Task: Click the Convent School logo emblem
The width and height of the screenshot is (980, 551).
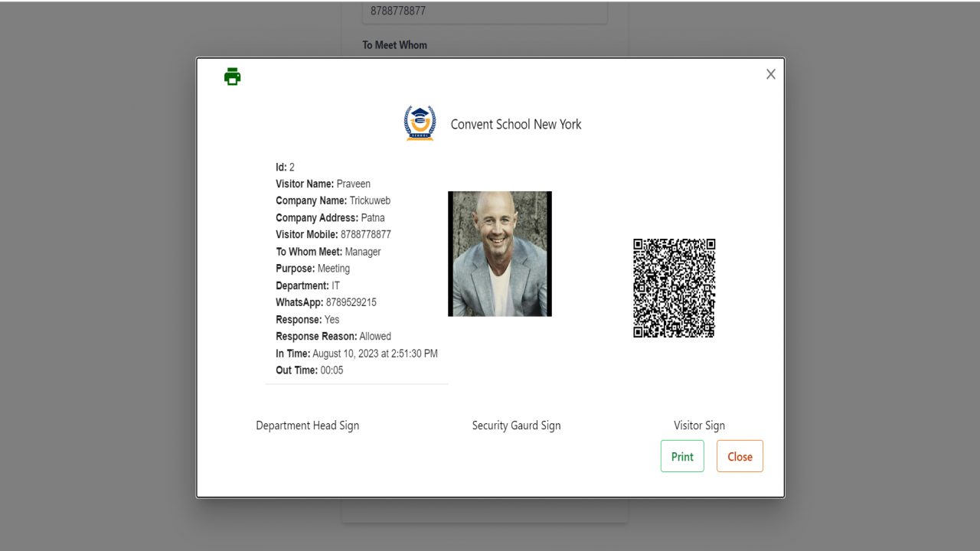Action: tap(420, 123)
